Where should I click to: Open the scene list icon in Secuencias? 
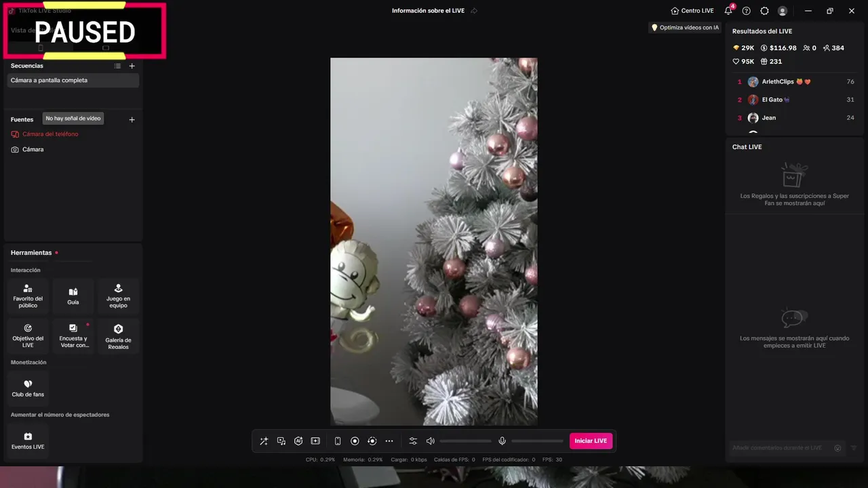pos(117,66)
